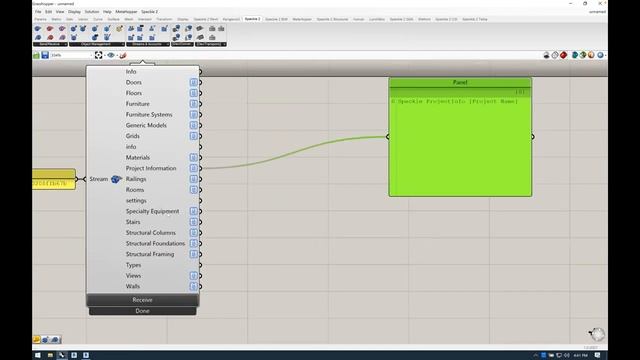Open the Edit menu
640x360 pixels.
(49, 12)
